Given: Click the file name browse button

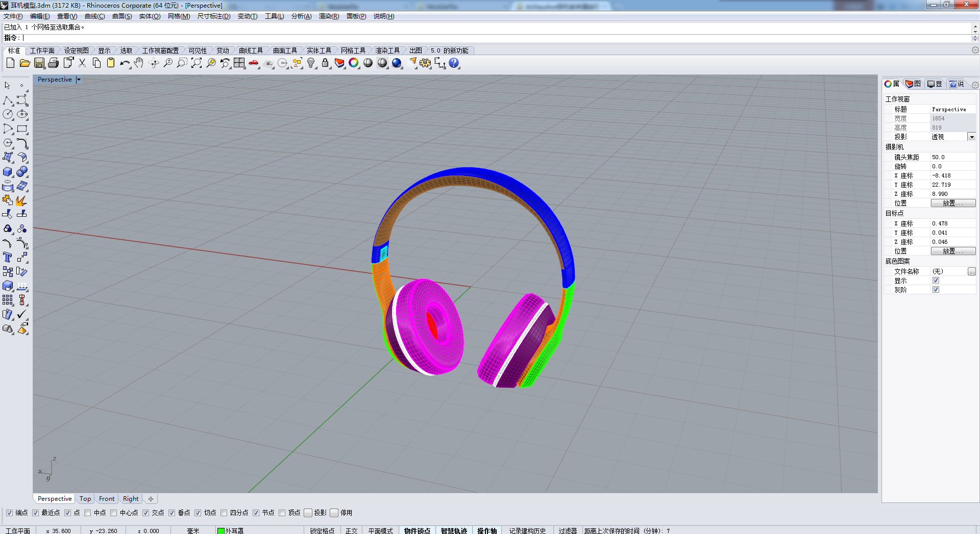Looking at the screenshot, I should click(x=972, y=271).
